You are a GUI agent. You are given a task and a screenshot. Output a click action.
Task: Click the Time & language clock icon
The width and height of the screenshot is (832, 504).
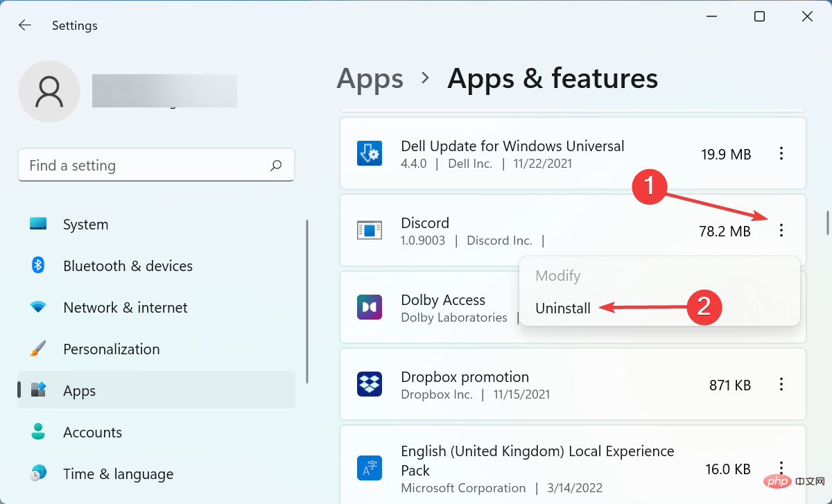click(x=38, y=473)
